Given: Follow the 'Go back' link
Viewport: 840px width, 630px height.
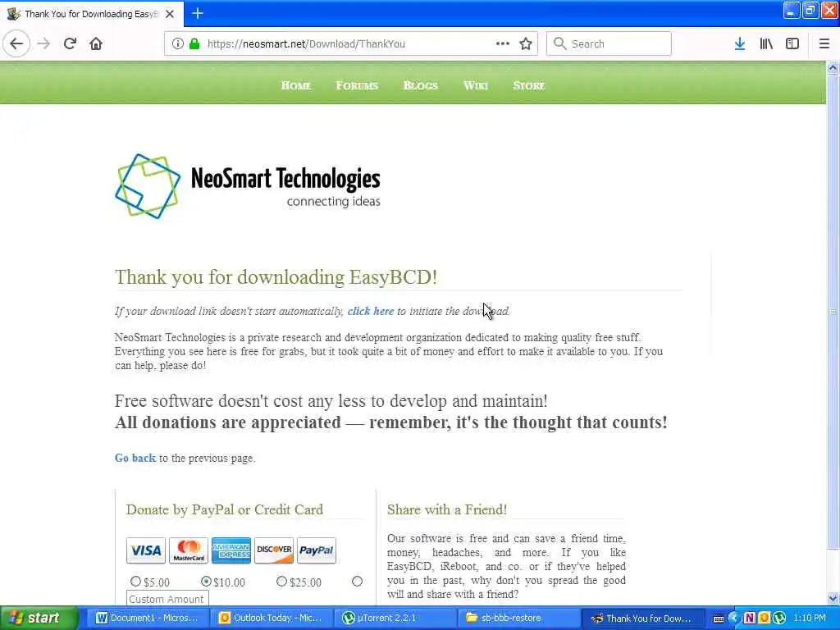Looking at the screenshot, I should click(x=135, y=458).
